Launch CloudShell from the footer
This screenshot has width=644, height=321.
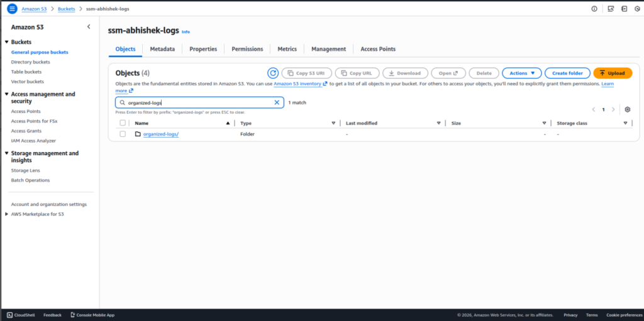[x=21, y=315]
